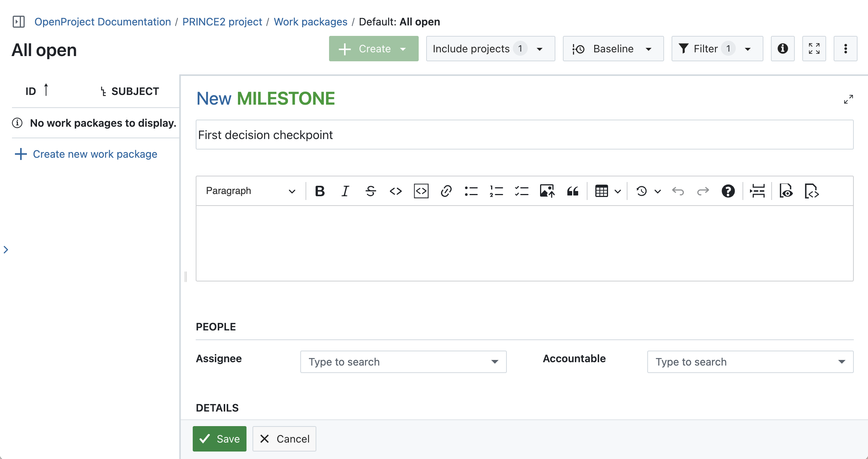Screen dimensions: 868x459
Task: Apply italic formatting in the editor
Action: coord(345,191)
